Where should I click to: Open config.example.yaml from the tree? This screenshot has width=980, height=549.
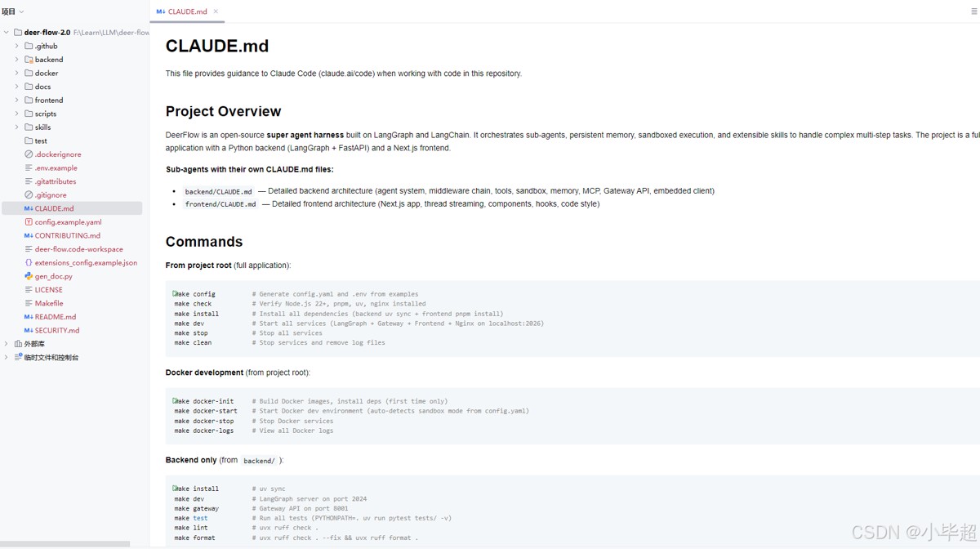tap(69, 221)
